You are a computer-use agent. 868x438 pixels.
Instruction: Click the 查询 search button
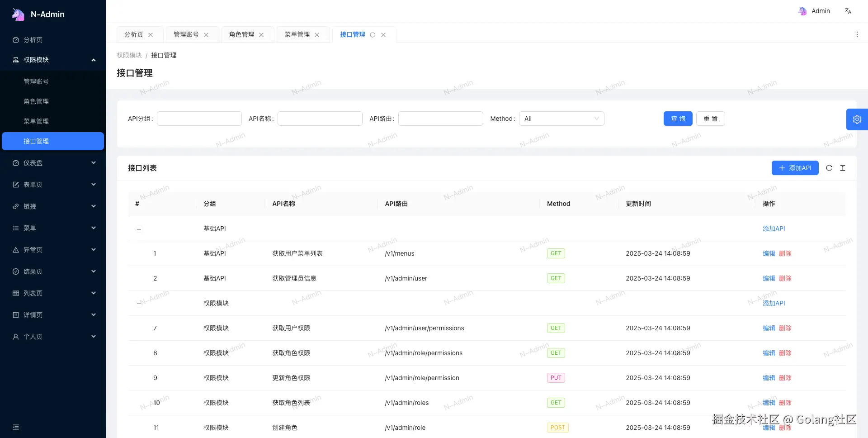[x=678, y=119]
